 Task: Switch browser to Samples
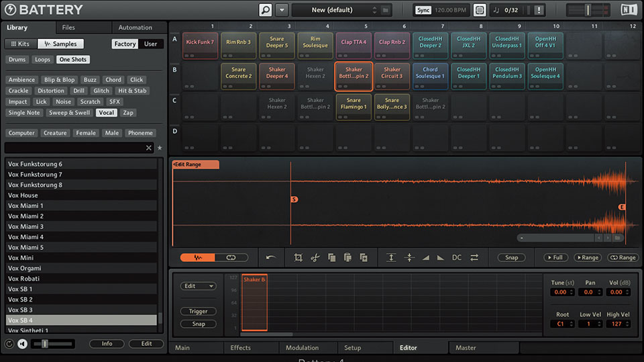tap(60, 44)
